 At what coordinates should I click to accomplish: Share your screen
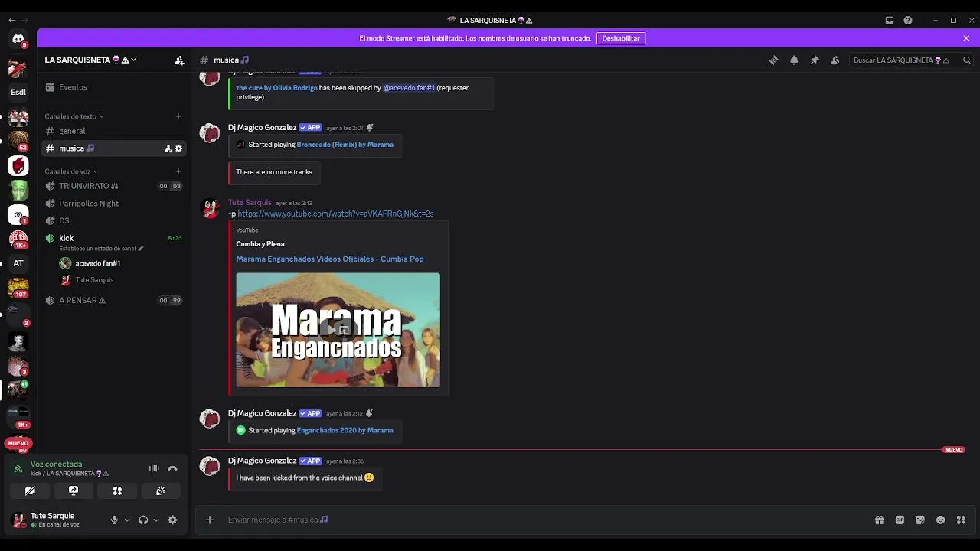(x=73, y=491)
